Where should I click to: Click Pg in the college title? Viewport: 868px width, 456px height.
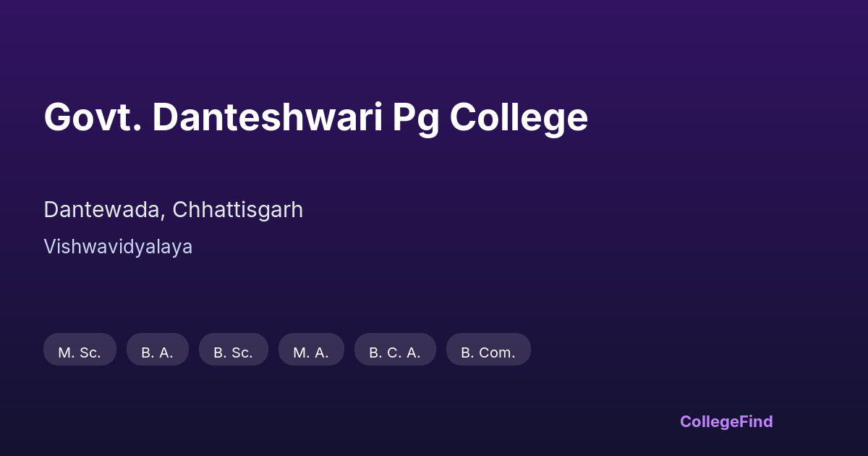coord(416,119)
